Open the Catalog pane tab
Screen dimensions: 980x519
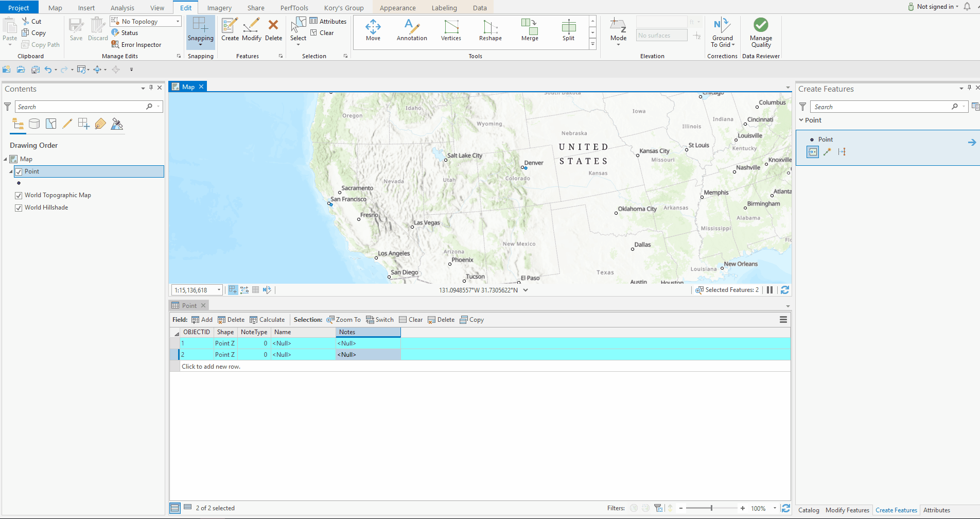[809, 510]
